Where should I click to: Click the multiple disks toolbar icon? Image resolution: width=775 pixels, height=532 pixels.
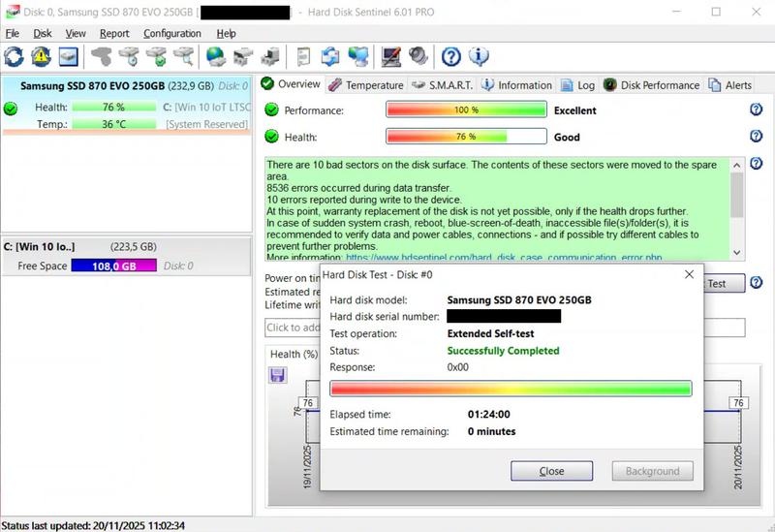(243, 56)
